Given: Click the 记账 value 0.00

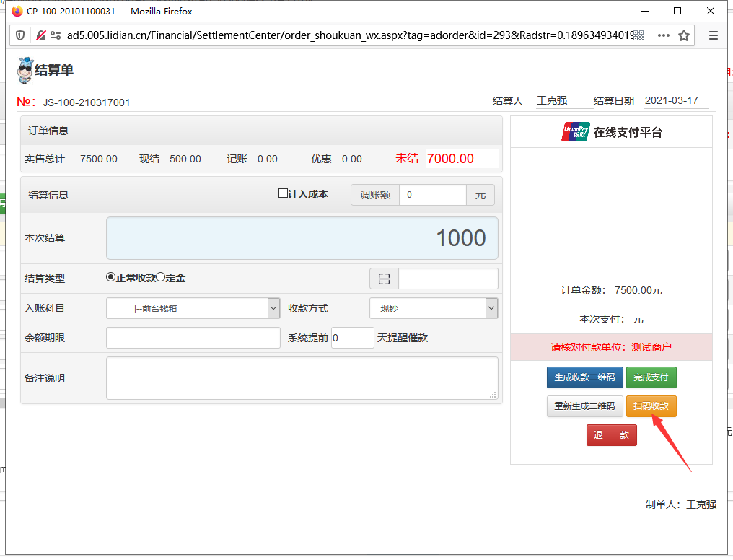Looking at the screenshot, I should coord(268,159).
